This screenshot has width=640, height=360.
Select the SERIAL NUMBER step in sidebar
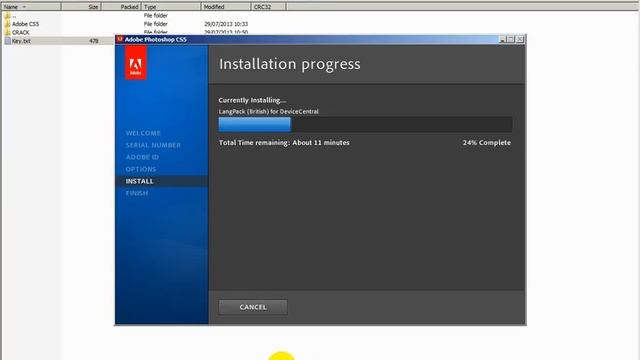click(153, 145)
